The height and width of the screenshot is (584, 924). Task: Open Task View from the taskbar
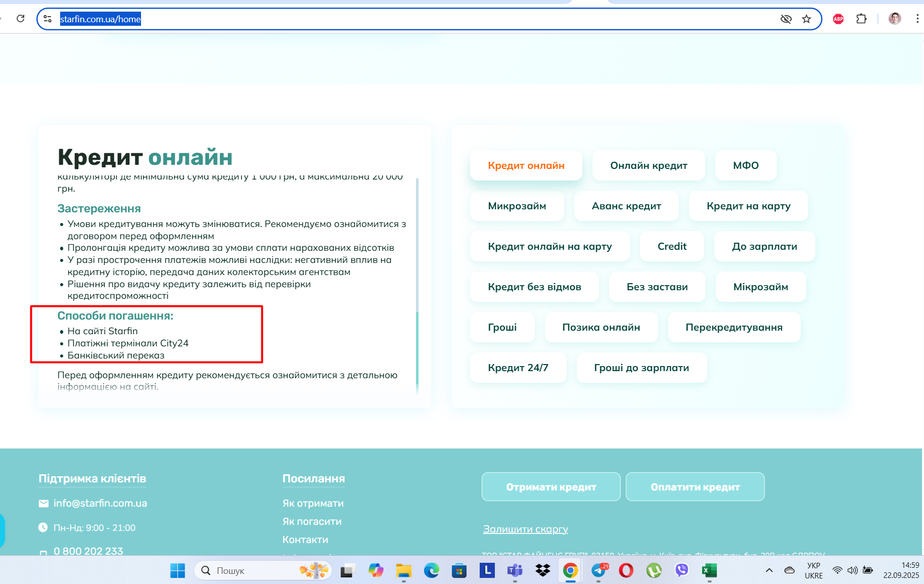347,570
